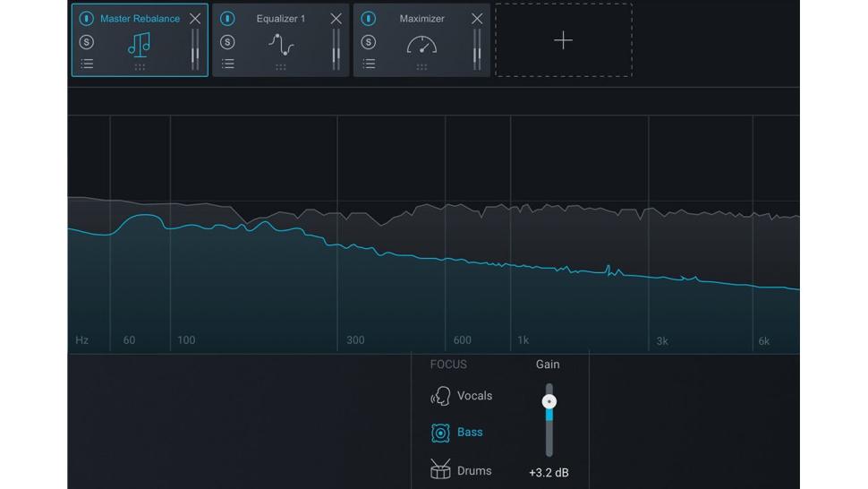This screenshot has width=868, height=489.
Task: Toggle Equalizer 1 power button
Action: tap(227, 19)
